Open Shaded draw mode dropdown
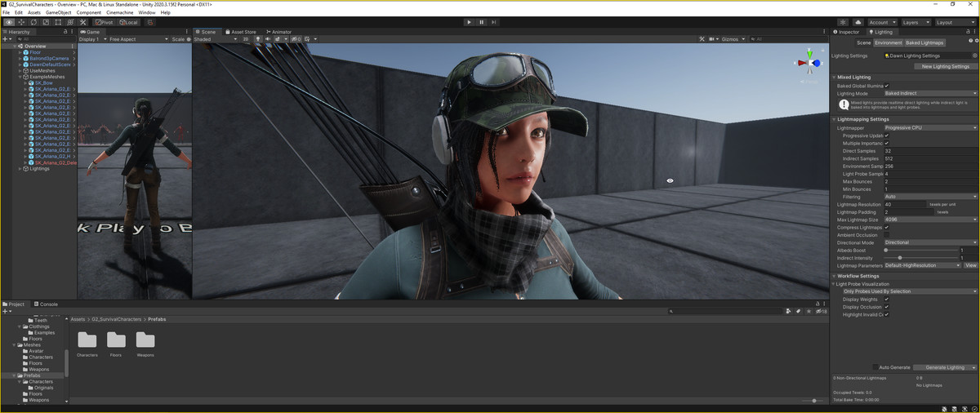This screenshot has width=980, height=413. [x=213, y=39]
